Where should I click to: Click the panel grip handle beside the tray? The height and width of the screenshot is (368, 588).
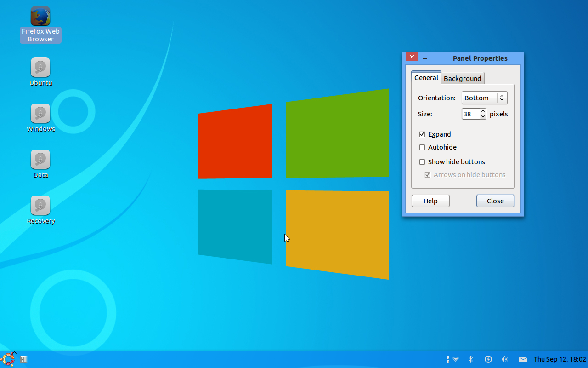coord(448,359)
